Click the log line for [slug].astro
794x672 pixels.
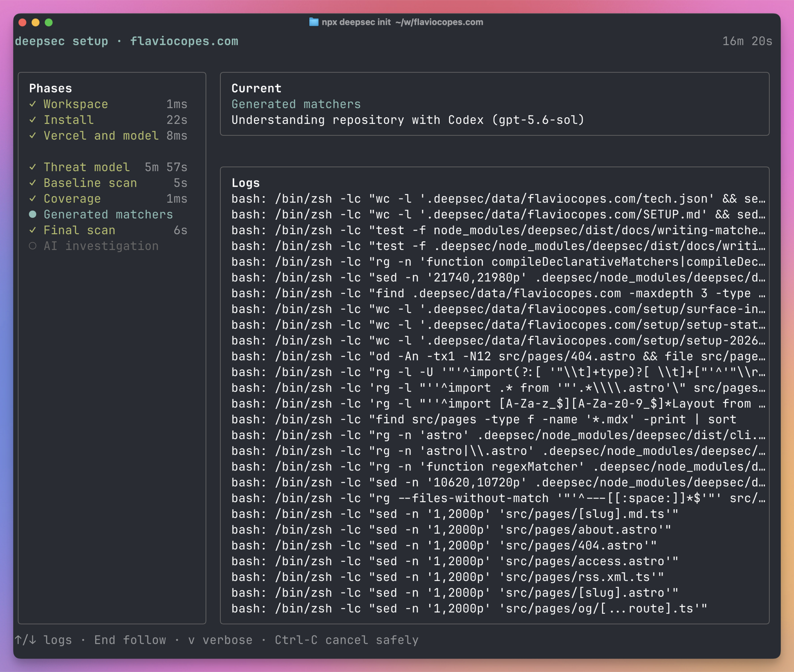coord(455,593)
